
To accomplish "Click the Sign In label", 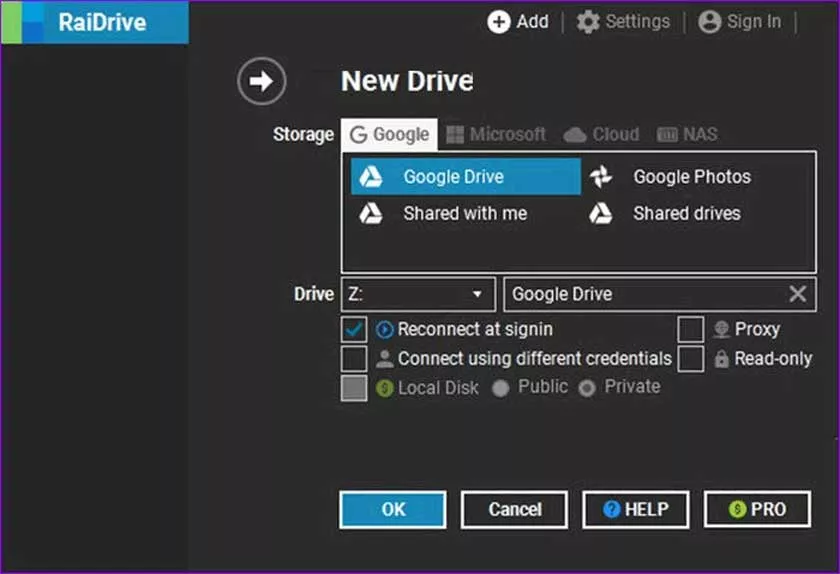I will (x=754, y=22).
